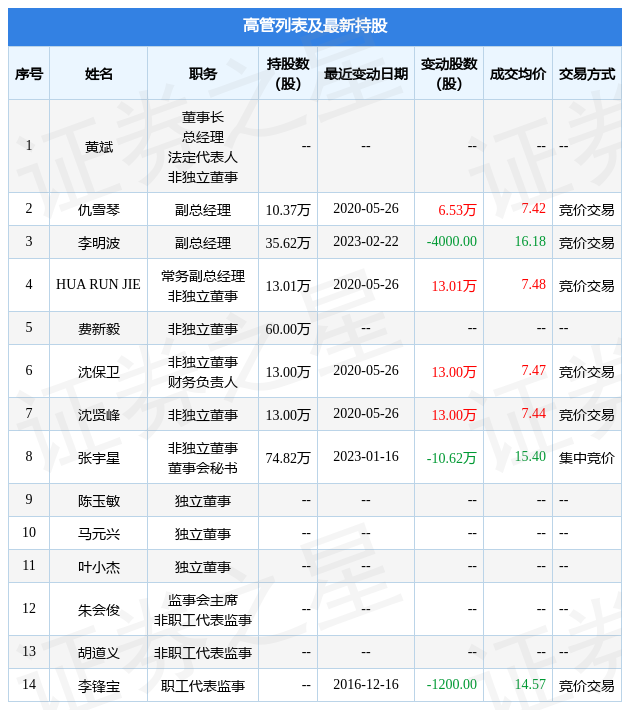Click the holding value 60.00万
Viewport: 622px width, 710px height.
[288, 329]
